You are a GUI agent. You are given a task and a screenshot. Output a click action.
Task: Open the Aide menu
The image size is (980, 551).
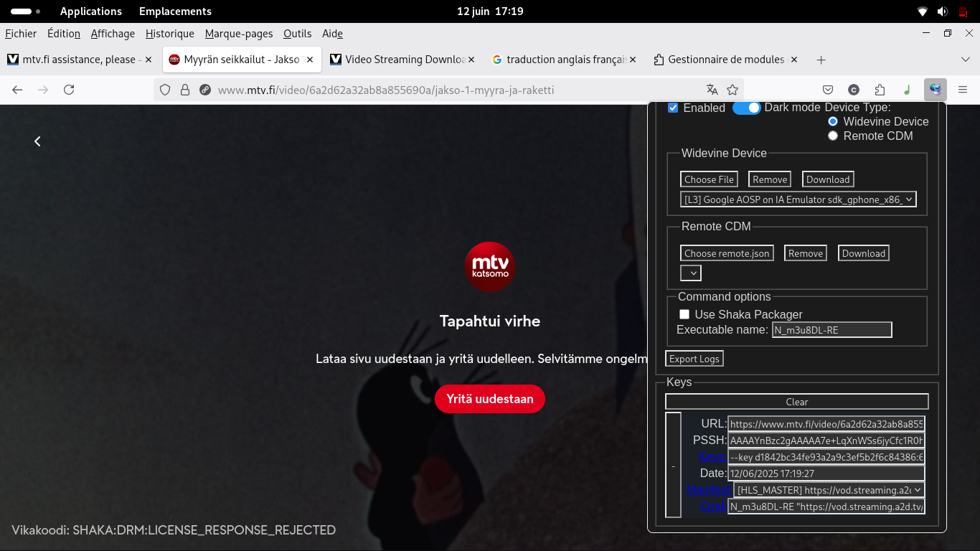(x=332, y=34)
